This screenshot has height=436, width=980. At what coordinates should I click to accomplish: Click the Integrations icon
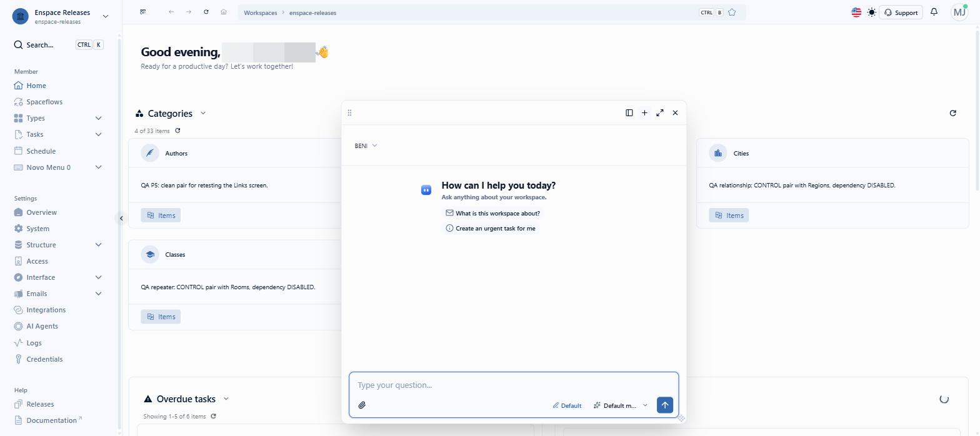tap(19, 310)
